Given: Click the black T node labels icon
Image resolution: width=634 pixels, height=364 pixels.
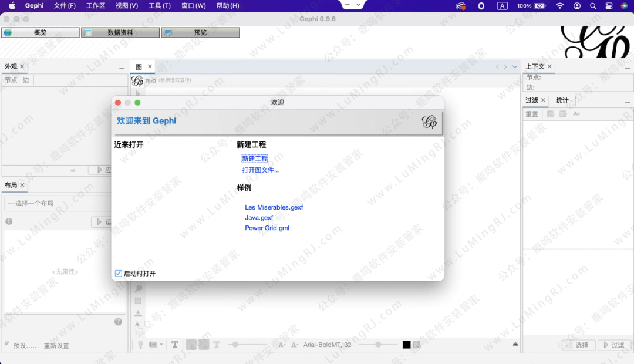Looking at the screenshot, I should click(175, 345).
